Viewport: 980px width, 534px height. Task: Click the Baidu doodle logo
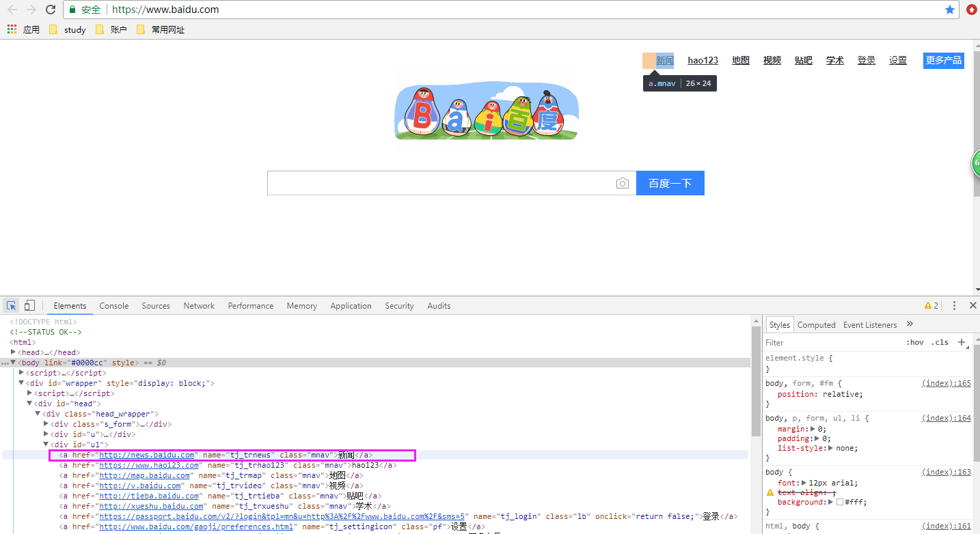click(x=487, y=113)
